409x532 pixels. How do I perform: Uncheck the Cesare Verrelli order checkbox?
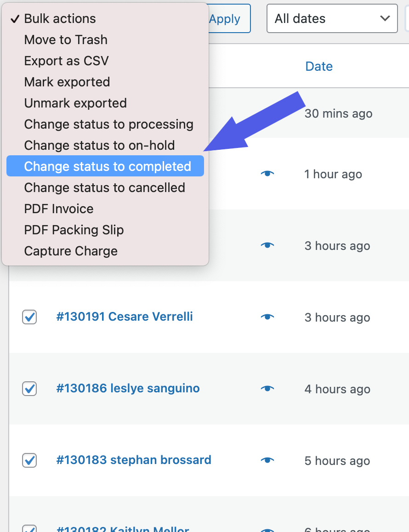[29, 317]
